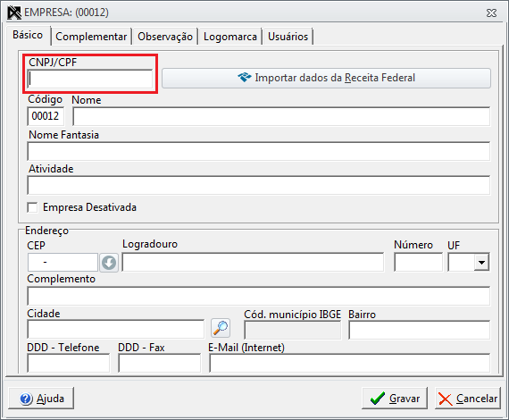Viewport: 509px width, 420px height.
Task: Click the E-Mail (Internet) field
Action: 350,363
